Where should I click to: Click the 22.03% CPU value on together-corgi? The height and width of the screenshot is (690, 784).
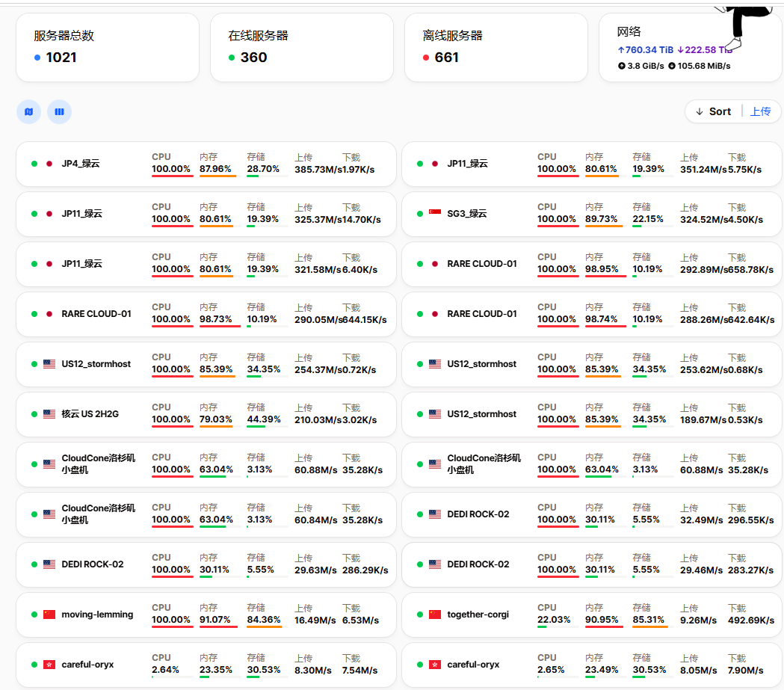554,620
